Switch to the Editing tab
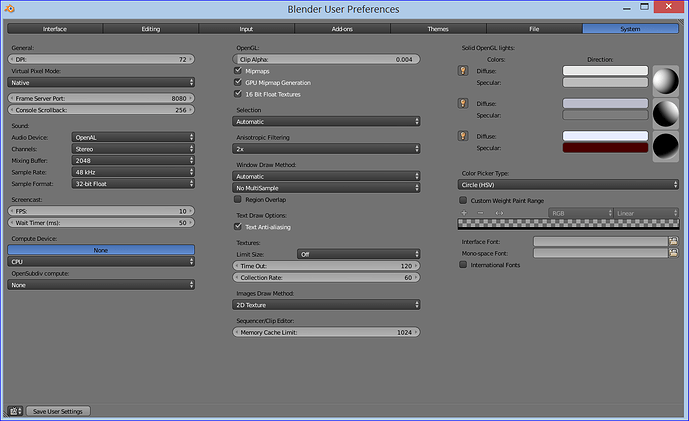Screen dimensions: 689x421 pyautogui.click(x=151, y=29)
